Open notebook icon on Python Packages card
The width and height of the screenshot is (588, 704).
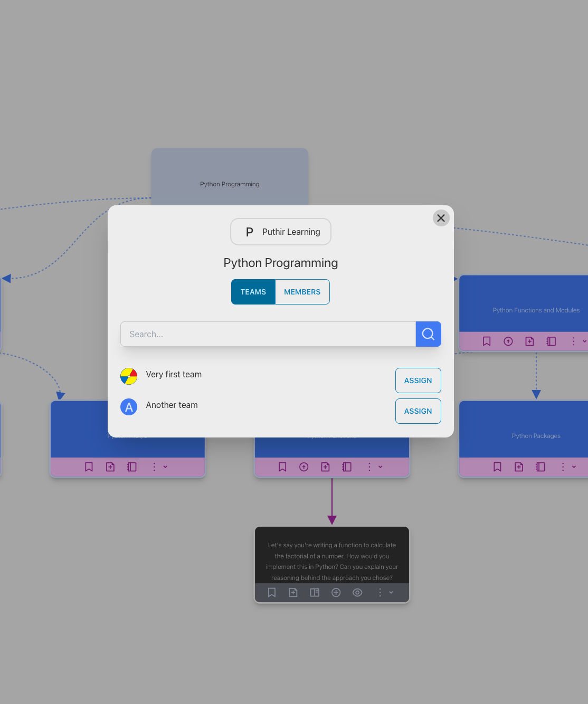pyautogui.click(x=540, y=467)
